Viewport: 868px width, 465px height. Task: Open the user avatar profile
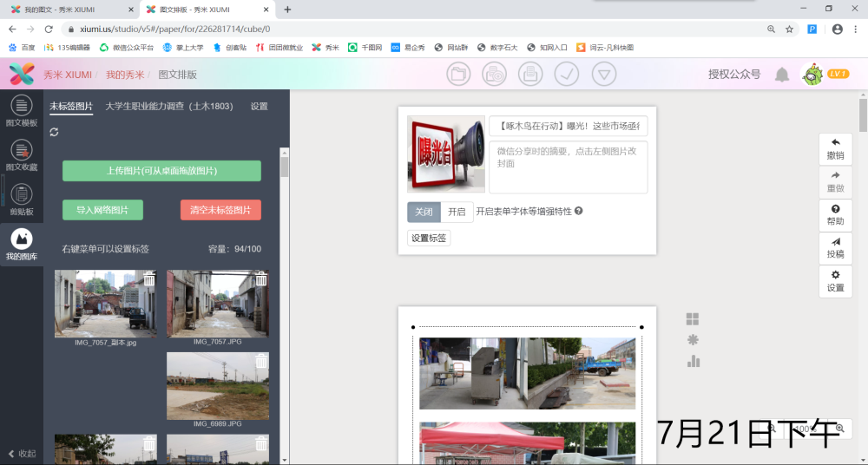(x=812, y=75)
